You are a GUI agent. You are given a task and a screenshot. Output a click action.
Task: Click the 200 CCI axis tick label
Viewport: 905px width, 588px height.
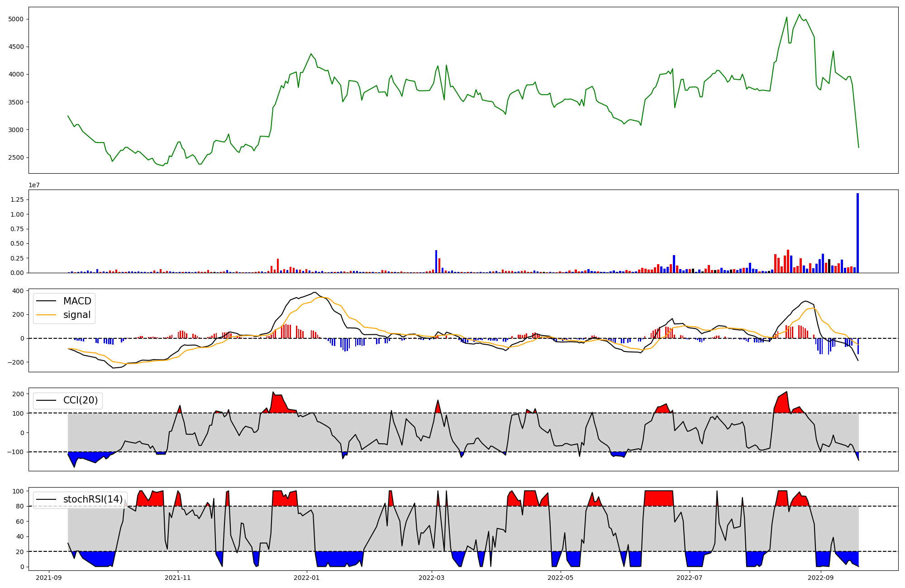coord(18,394)
